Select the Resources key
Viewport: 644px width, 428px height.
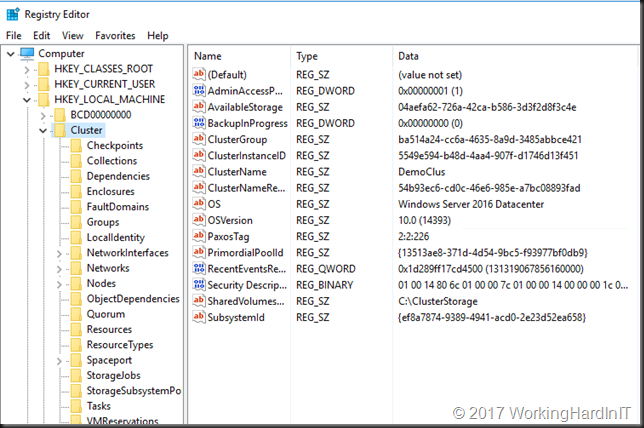[x=109, y=329]
